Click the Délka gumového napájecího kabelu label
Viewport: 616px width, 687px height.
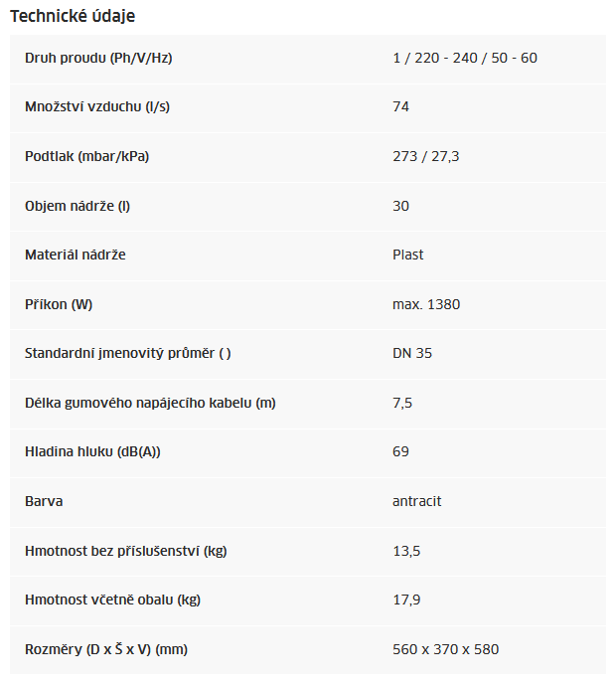(150, 403)
